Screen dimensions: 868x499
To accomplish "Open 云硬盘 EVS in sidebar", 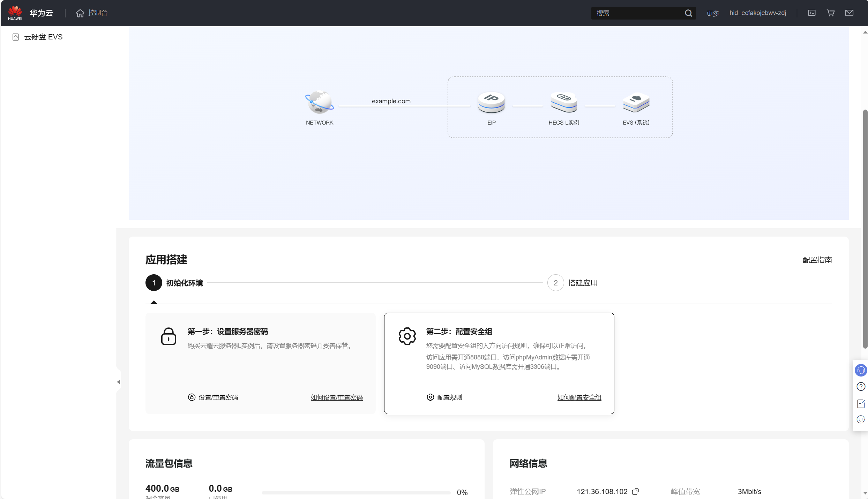I will point(43,37).
